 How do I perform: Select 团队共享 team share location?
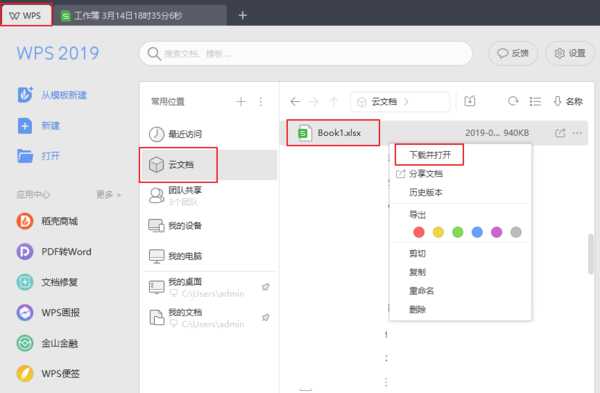pos(209,196)
